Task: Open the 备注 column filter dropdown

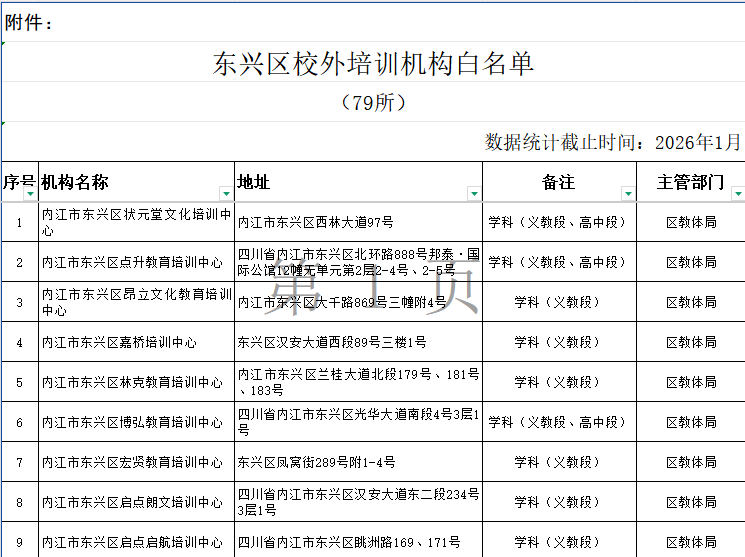Action: [628, 193]
